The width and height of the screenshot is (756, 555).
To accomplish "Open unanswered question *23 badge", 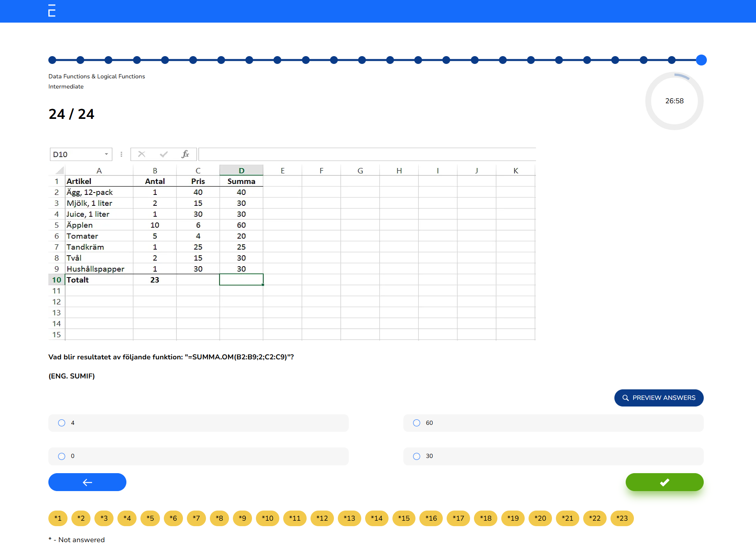I will click(622, 518).
